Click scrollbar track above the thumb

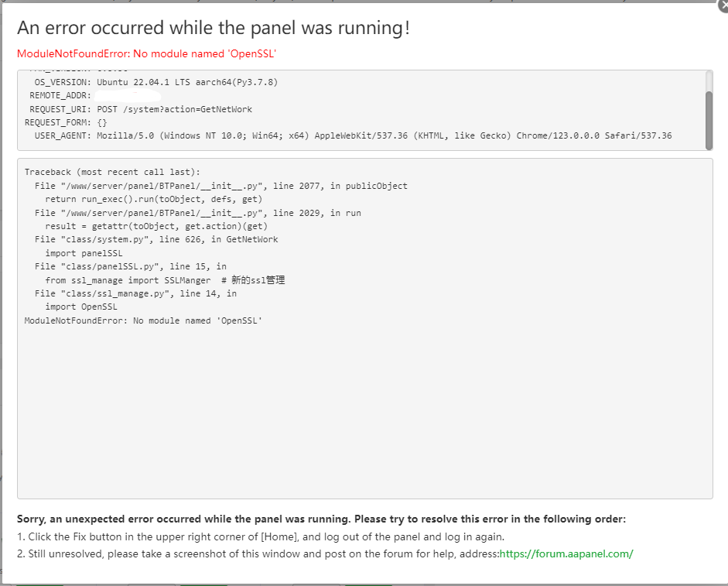coord(709,81)
